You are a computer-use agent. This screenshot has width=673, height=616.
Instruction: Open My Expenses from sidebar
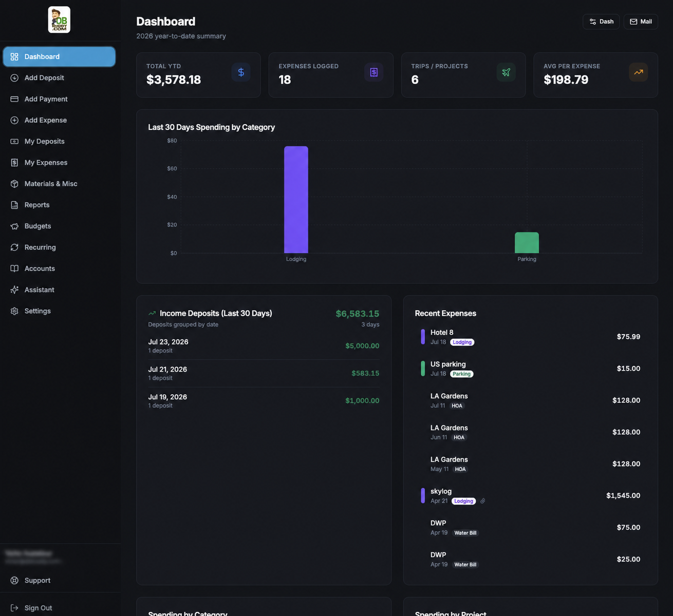pos(59,162)
